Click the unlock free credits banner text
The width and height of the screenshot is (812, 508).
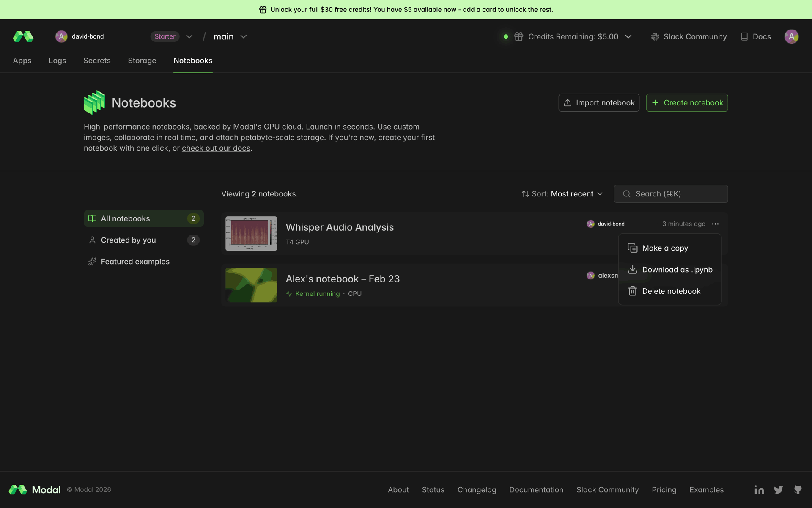point(411,9)
